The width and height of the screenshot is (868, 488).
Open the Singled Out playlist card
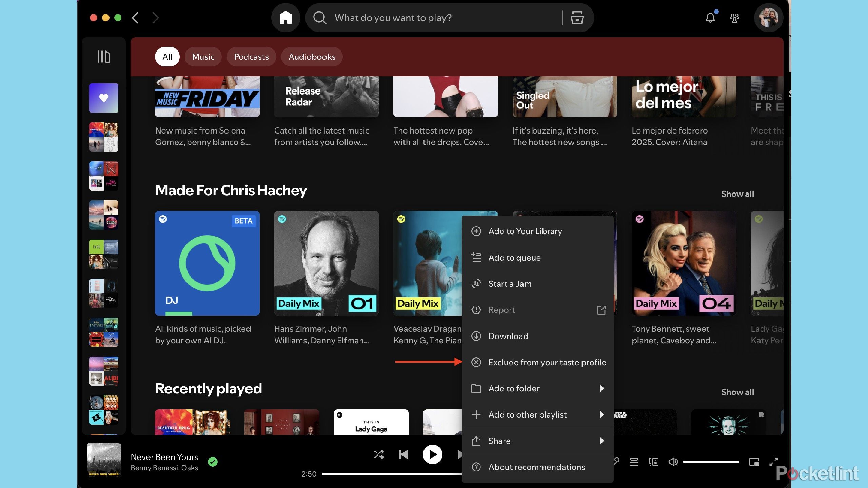coord(565,112)
